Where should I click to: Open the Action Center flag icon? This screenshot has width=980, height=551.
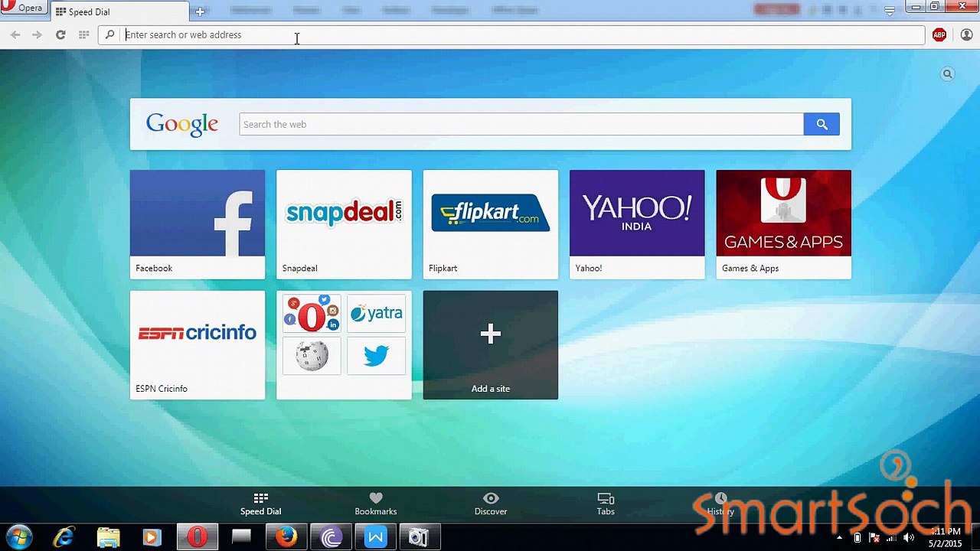[874, 537]
